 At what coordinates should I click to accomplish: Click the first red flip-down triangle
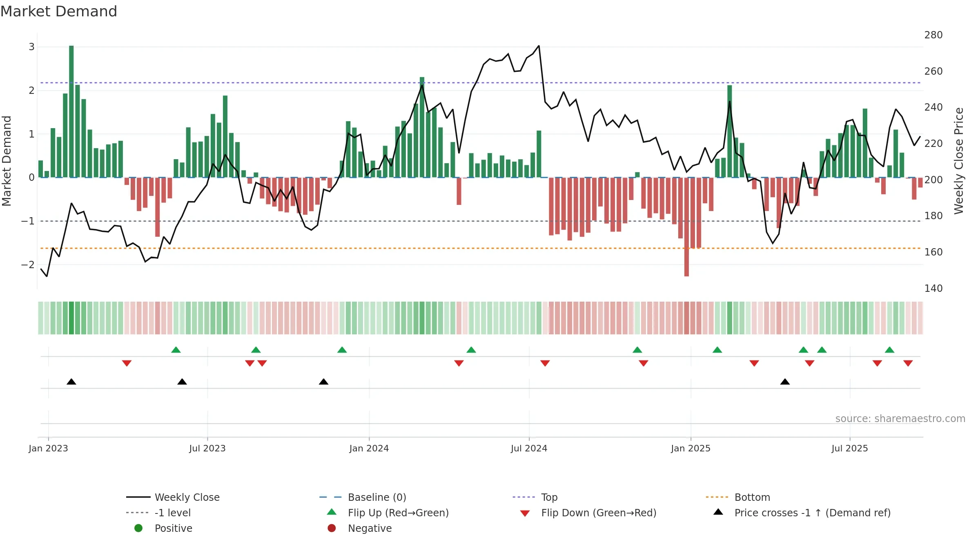coord(127,363)
